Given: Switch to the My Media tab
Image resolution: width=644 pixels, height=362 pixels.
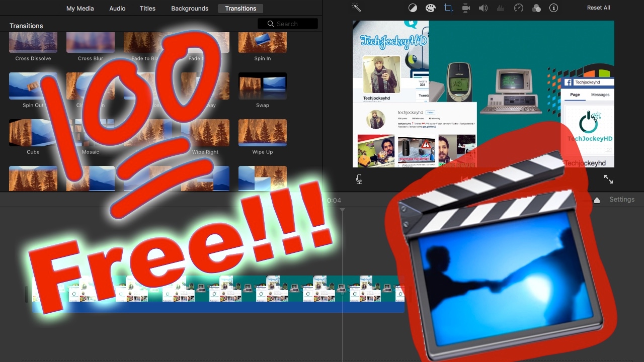Looking at the screenshot, I should 80,9.
